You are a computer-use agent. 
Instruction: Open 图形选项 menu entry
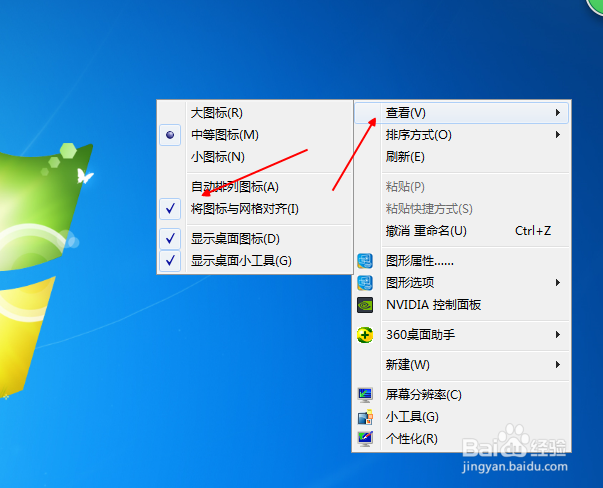coord(461,283)
